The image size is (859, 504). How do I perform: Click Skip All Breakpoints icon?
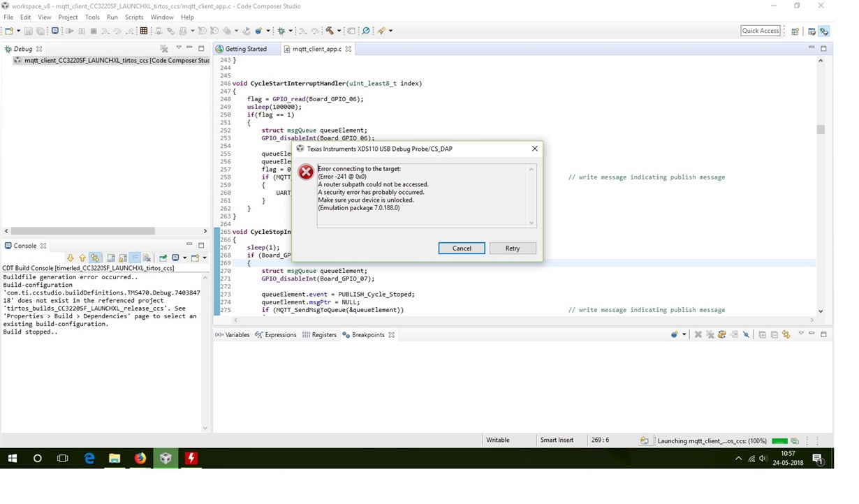746,334
